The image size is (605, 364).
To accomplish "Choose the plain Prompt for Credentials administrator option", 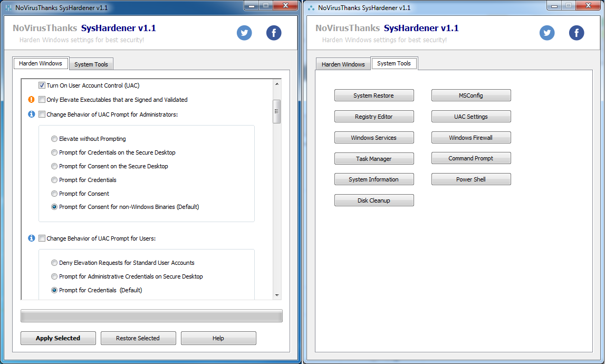I will (x=54, y=180).
